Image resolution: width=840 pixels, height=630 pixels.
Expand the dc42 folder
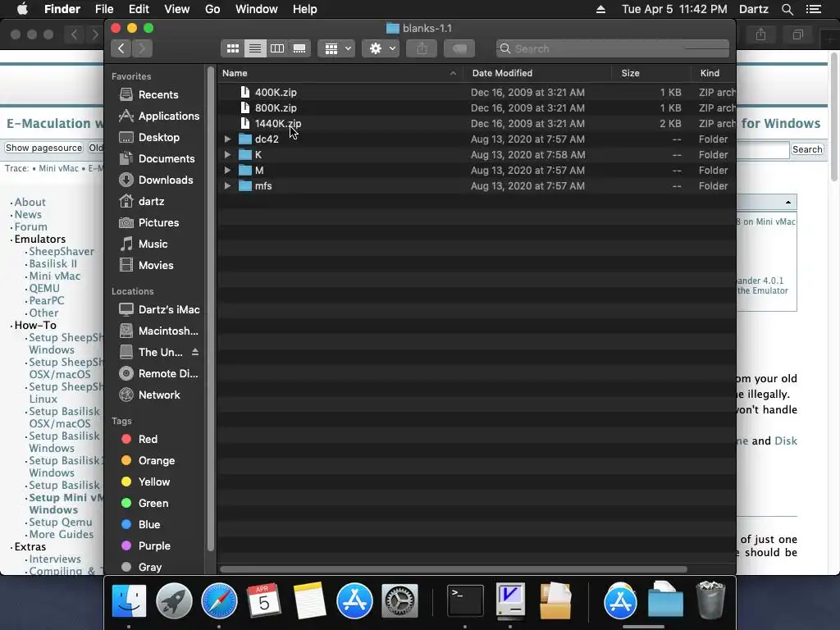tap(228, 139)
